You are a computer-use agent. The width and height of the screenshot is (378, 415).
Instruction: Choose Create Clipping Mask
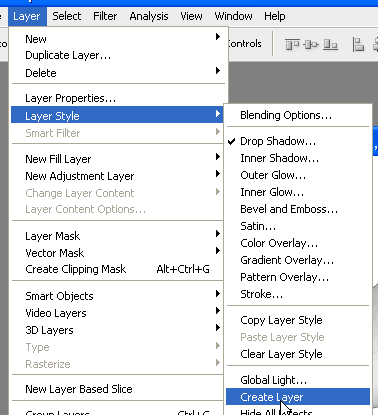pyautogui.click(x=118, y=269)
